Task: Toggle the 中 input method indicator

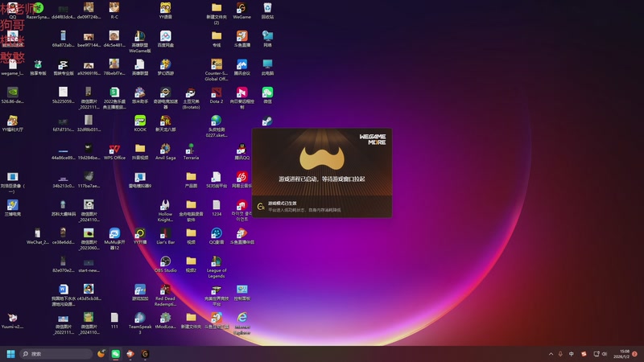Action: [x=572, y=354]
